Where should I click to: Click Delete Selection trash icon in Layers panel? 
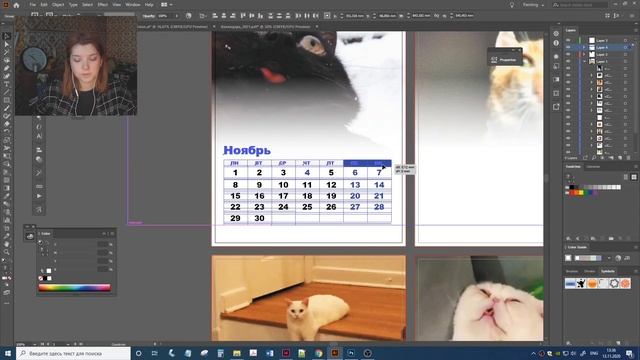628,158
